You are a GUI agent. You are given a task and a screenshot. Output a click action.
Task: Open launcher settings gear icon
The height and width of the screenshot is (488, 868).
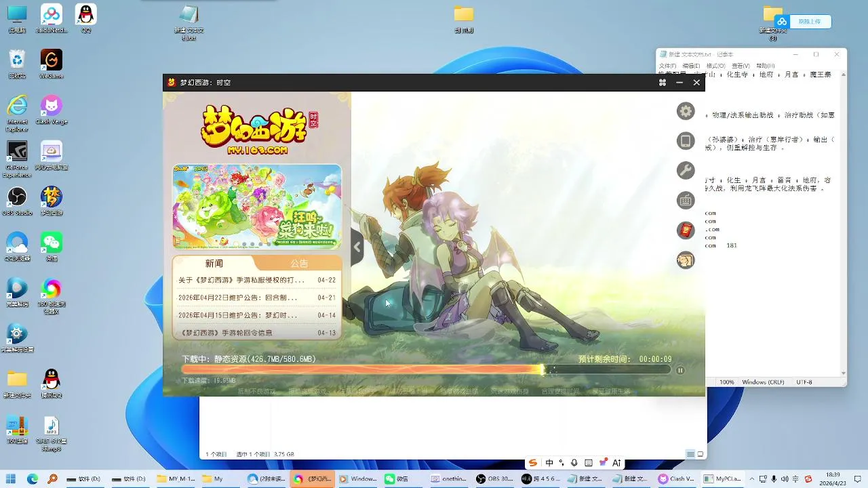[686, 111]
